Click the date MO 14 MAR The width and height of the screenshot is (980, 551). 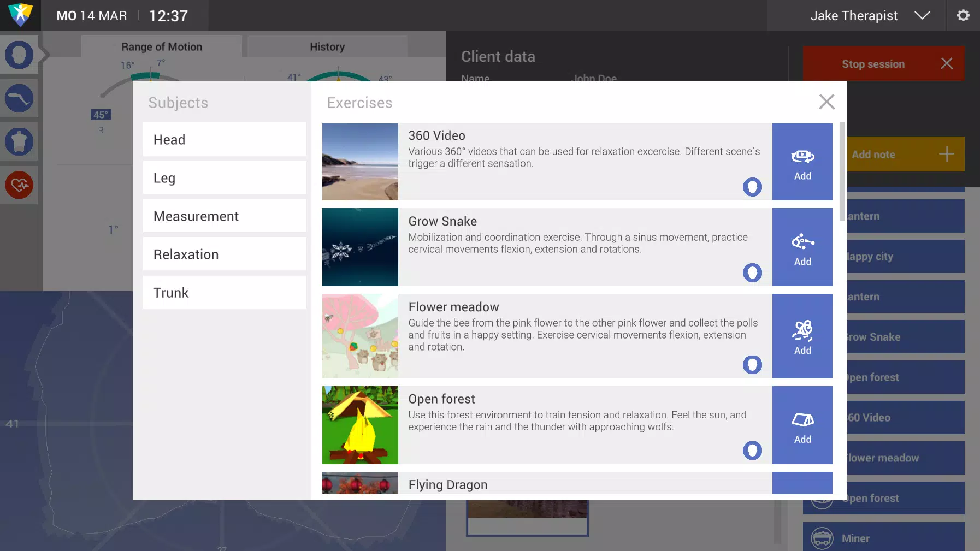[91, 16]
